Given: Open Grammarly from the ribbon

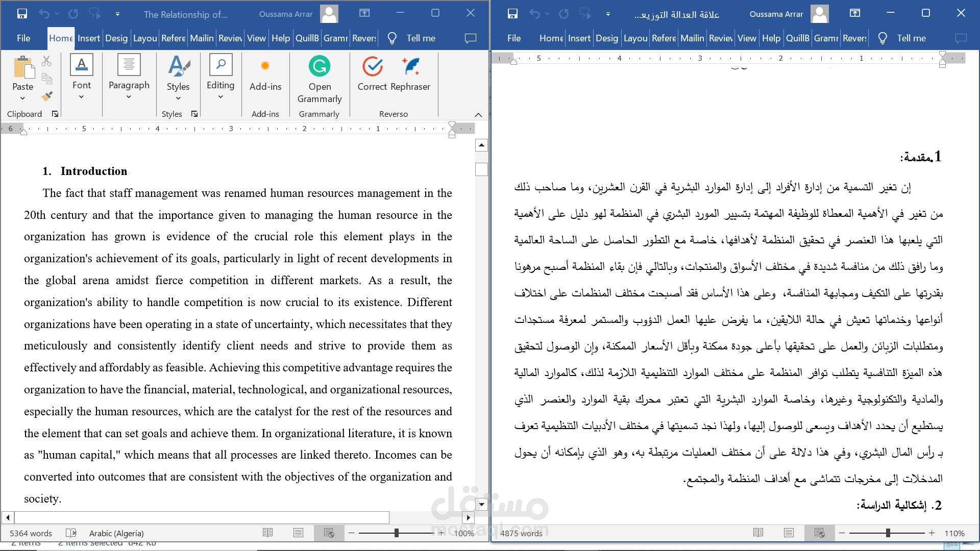Looking at the screenshot, I should 320,79.
